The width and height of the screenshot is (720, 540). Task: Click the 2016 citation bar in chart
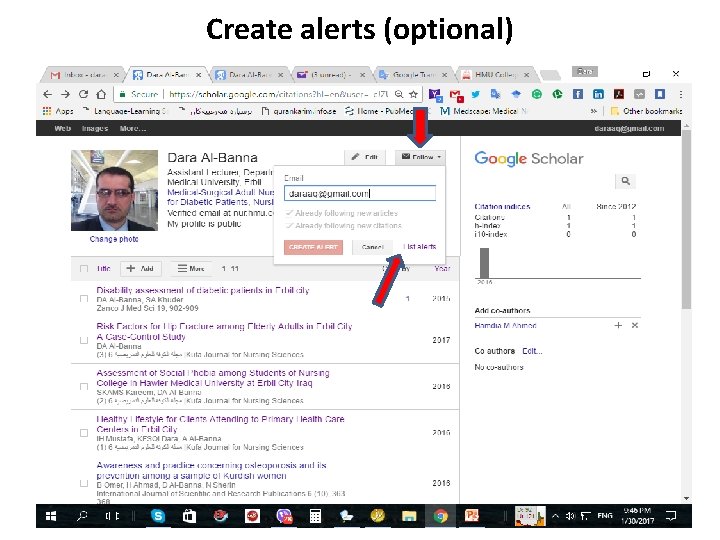point(484,263)
